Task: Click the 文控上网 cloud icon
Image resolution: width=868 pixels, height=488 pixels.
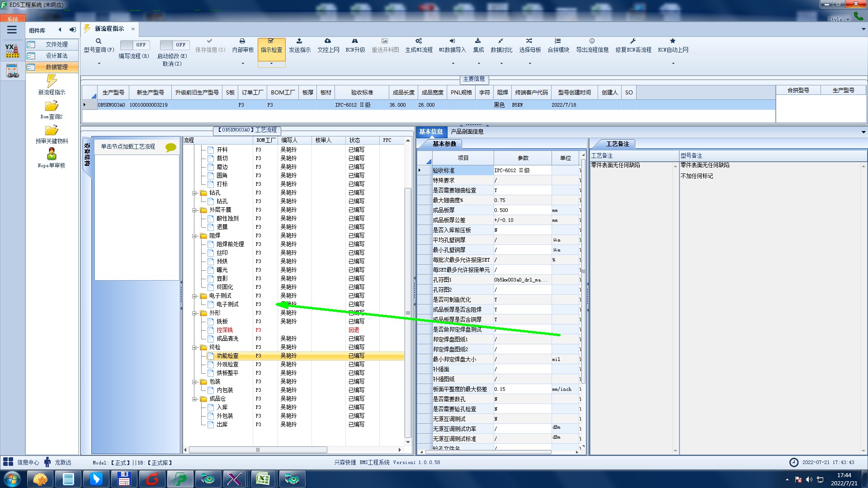Action: pyautogui.click(x=328, y=41)
